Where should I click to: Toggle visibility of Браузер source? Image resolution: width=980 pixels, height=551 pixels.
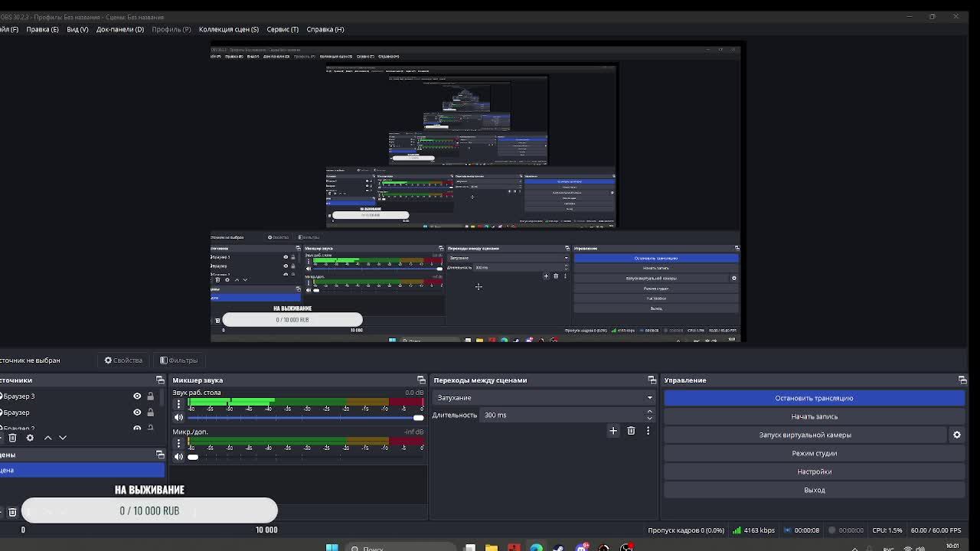pyautogui.click(x=137, y=412)
